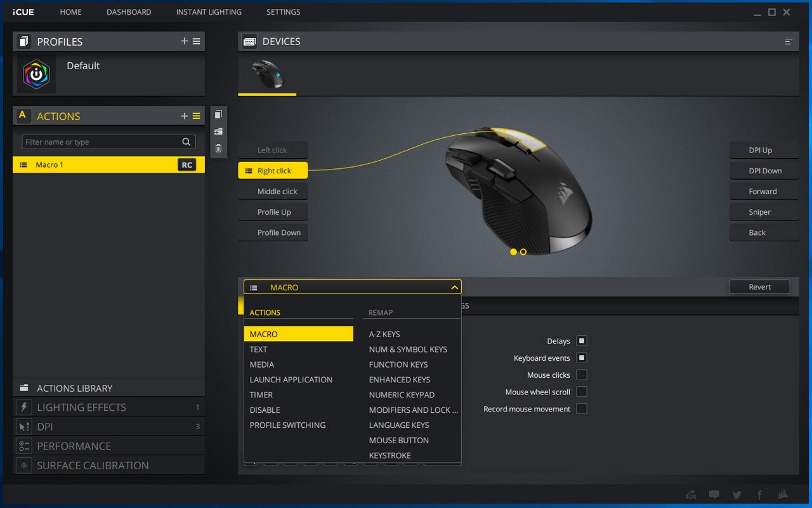
Task: Open the Twitter icon link
Action: (737, 495)
